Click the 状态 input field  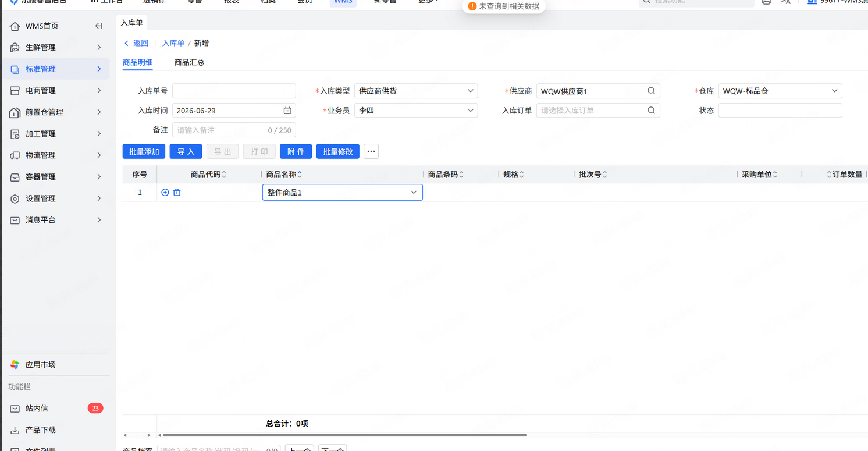tap(780, 111)
